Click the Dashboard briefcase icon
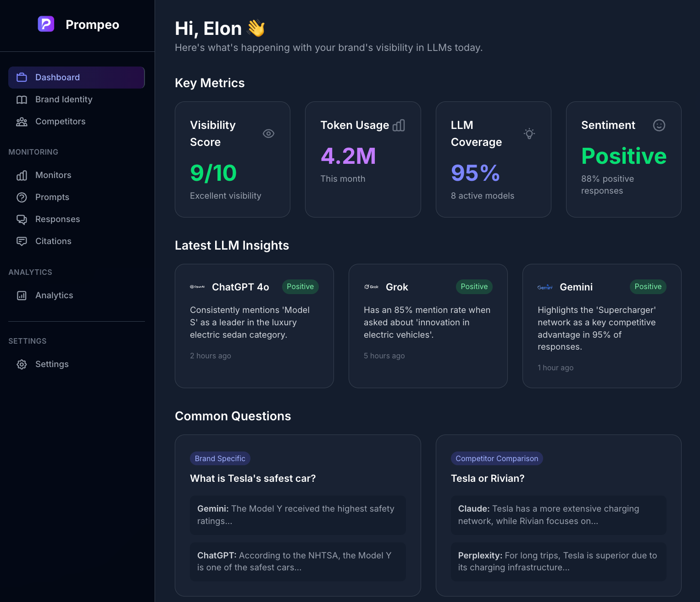 (x=22, y=78)
